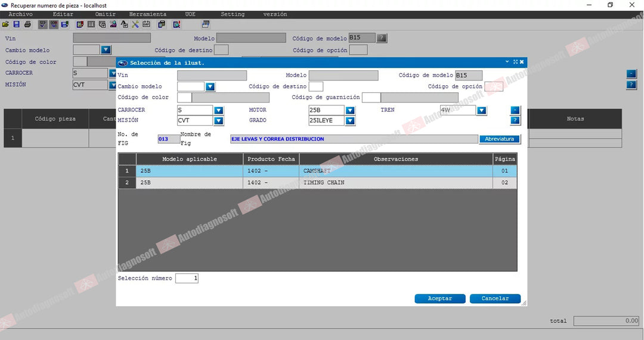The image size is (644, 340).
Task: Click the Vin field in the dialog
Action: [212, 76]
